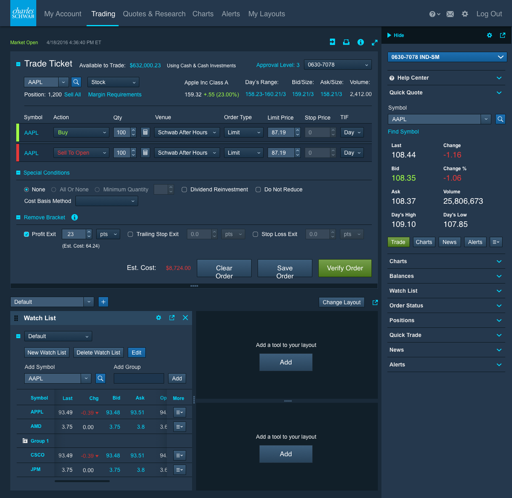512x498 pixels.
Task: Enable the Trailing Stop Exit checkbox
Action: 130,234
